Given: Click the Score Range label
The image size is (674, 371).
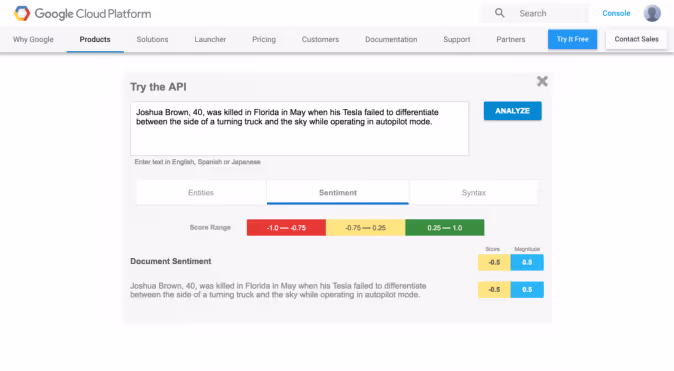Looking at the screenshot, I should coord(210,227).
